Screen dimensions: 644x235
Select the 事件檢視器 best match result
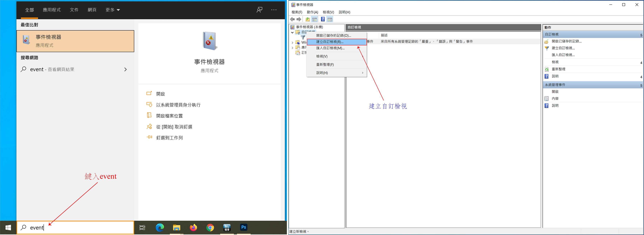click(75, 41)
